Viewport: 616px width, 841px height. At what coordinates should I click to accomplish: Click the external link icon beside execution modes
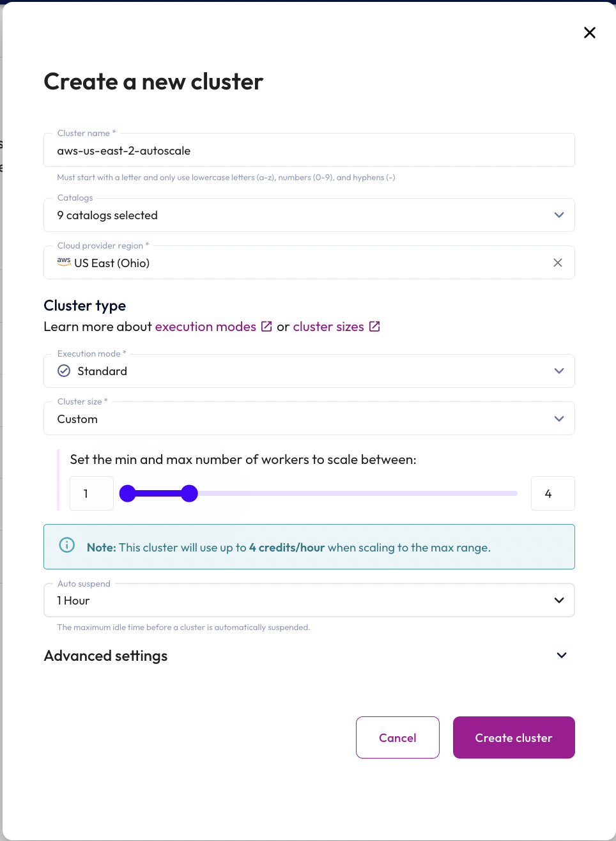click(x=266, y=327)
